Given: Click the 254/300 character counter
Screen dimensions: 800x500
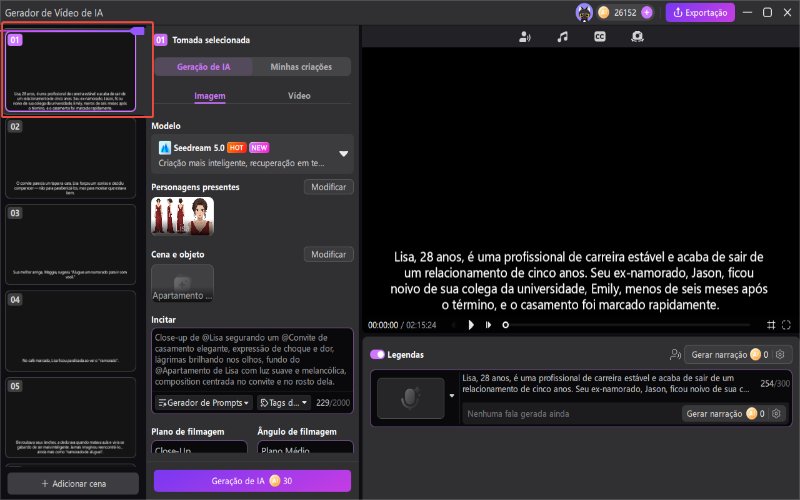Looking at the screenshot, I should pyautogui.click(x=775, y=384).
